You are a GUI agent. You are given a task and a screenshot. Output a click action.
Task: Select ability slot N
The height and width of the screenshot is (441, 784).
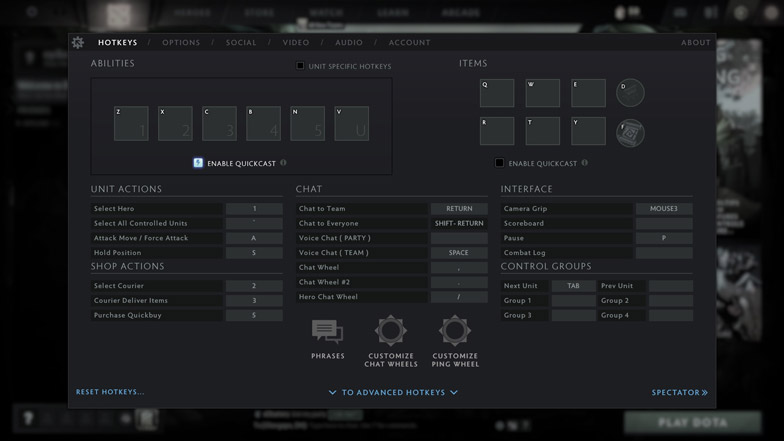click(x=308, y=124)
